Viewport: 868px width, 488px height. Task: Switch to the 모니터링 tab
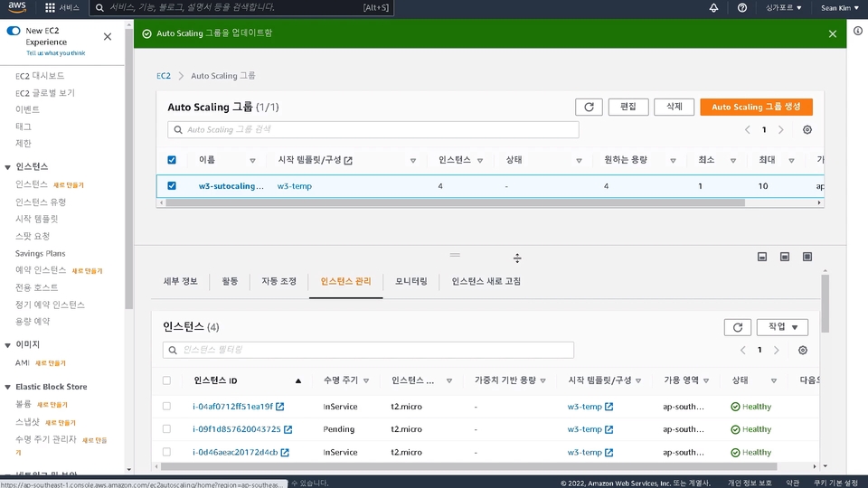[411, 281]
